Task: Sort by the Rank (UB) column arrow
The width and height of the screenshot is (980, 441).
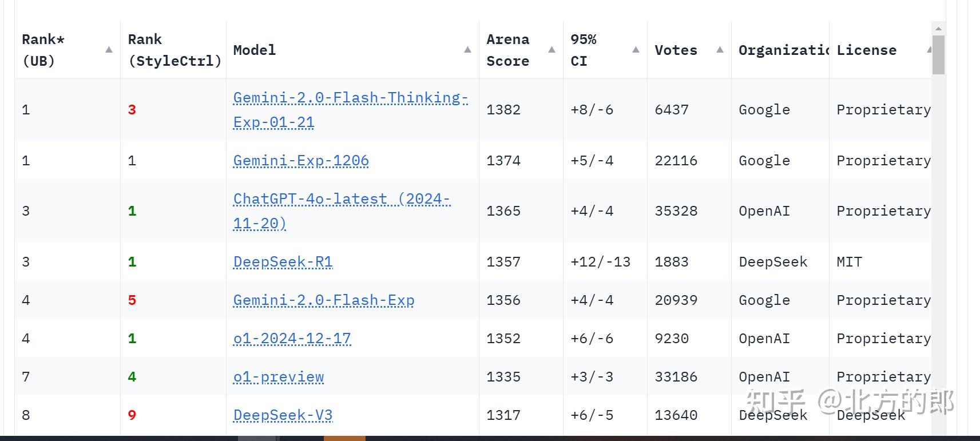Action: (109, 50)
